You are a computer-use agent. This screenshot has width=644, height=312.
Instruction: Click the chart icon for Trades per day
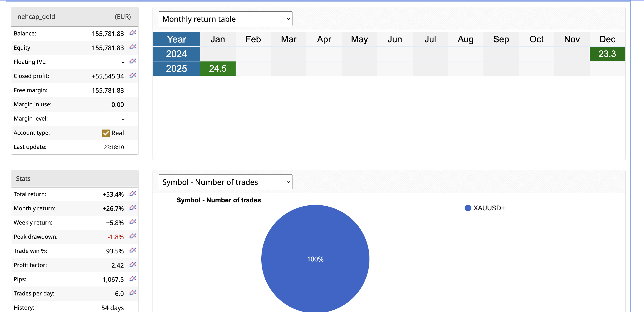click(132, 293)
